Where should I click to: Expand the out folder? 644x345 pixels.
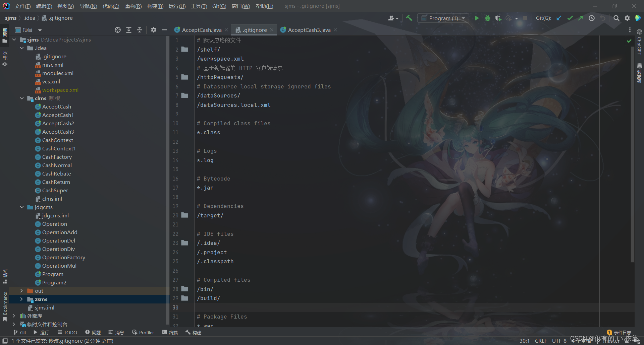(21, 291)
